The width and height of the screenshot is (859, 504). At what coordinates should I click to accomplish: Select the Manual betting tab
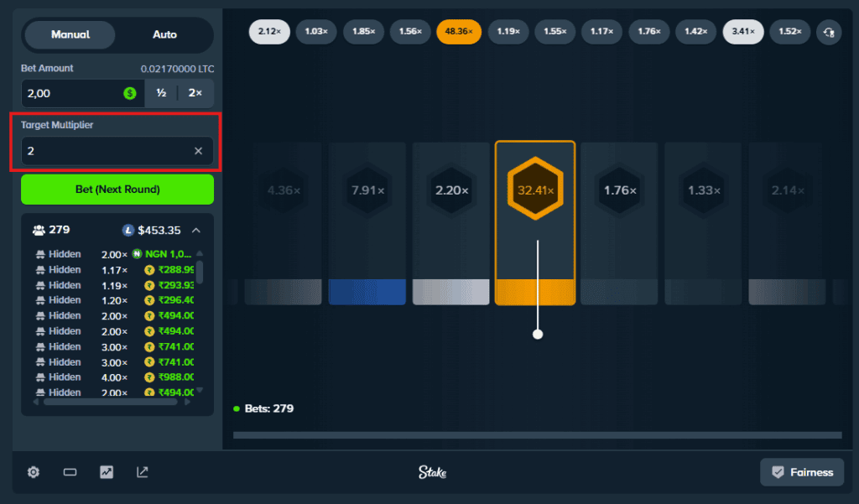point(70,35)
